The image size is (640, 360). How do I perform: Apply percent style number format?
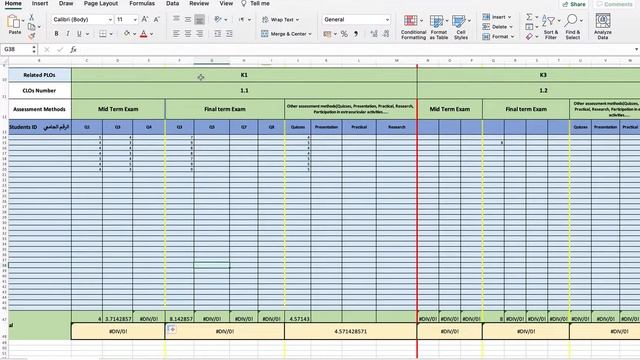[x=344, y=34]
